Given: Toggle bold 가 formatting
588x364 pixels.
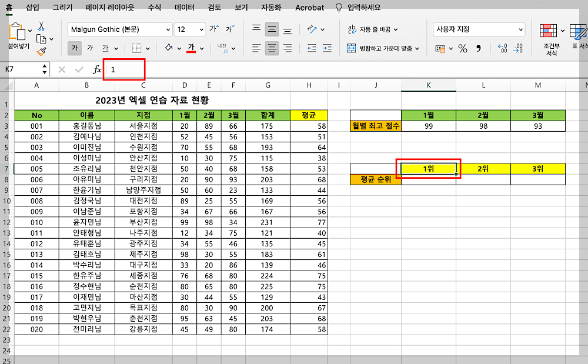Looking at the screenshot, I should tap(75, 48).
